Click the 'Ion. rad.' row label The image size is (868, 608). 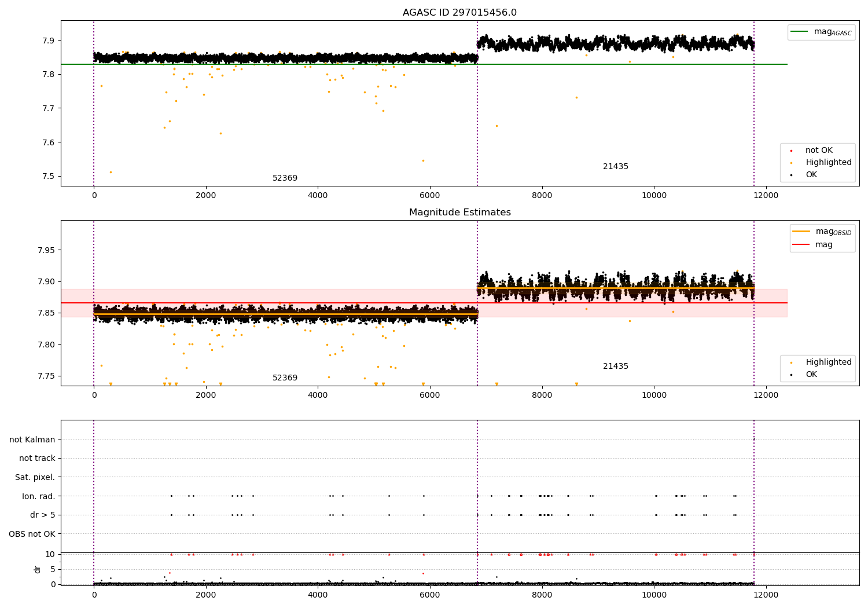[x=39, y=496]
